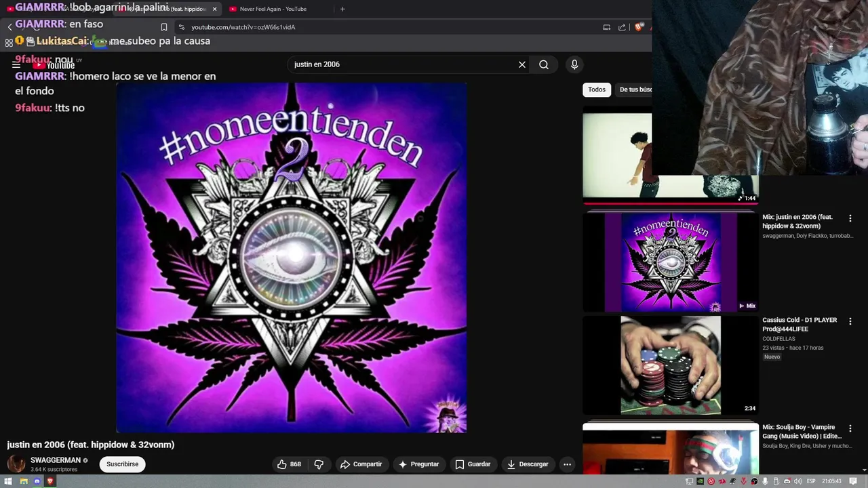Open the Windows Start menu

[9, 481]
